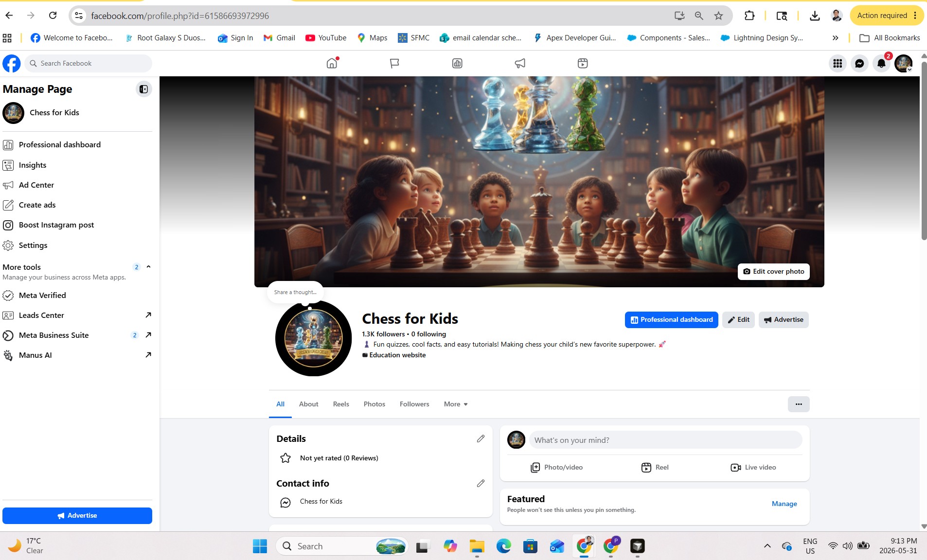Collapse the Manage Page sidebar panel

(143, 89)
